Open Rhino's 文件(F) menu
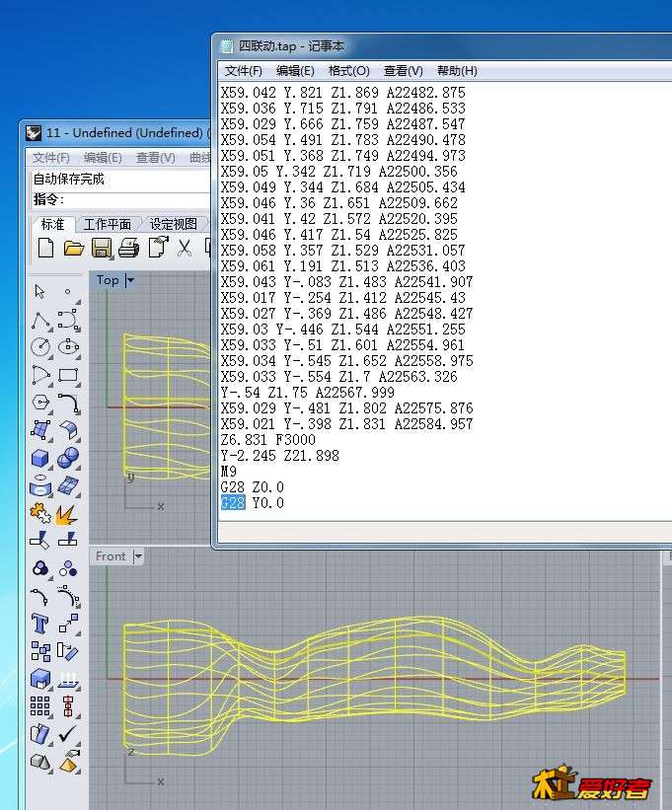This screenshot has height=810, width=672. point(51,158)
